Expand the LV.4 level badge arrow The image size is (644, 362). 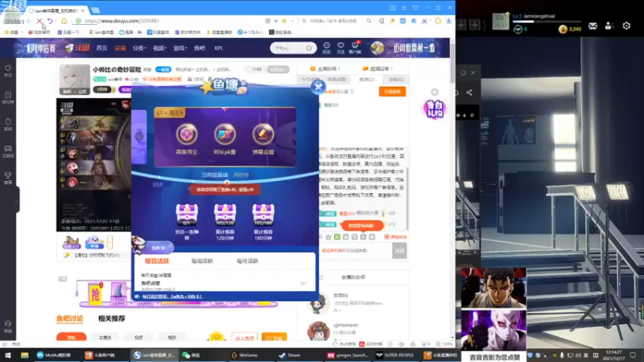(170, 113)
